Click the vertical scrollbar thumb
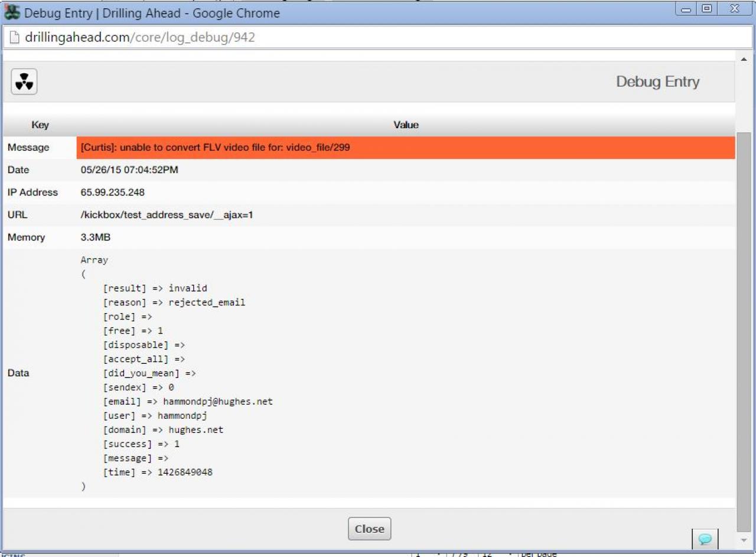The image size is (756, 557). [744, 332]
